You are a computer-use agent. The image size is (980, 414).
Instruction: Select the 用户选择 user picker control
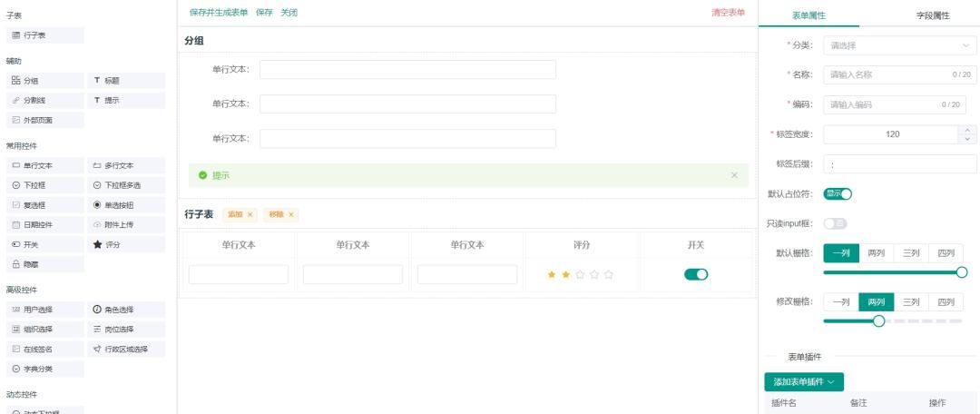pyautogui.click(x=45, y=310)
